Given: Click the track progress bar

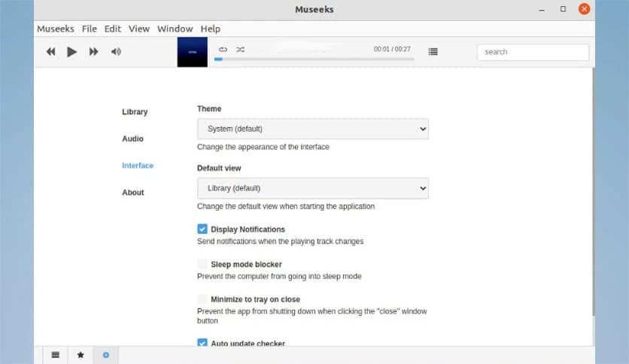Looking at the screenshot, I should 314,59.
